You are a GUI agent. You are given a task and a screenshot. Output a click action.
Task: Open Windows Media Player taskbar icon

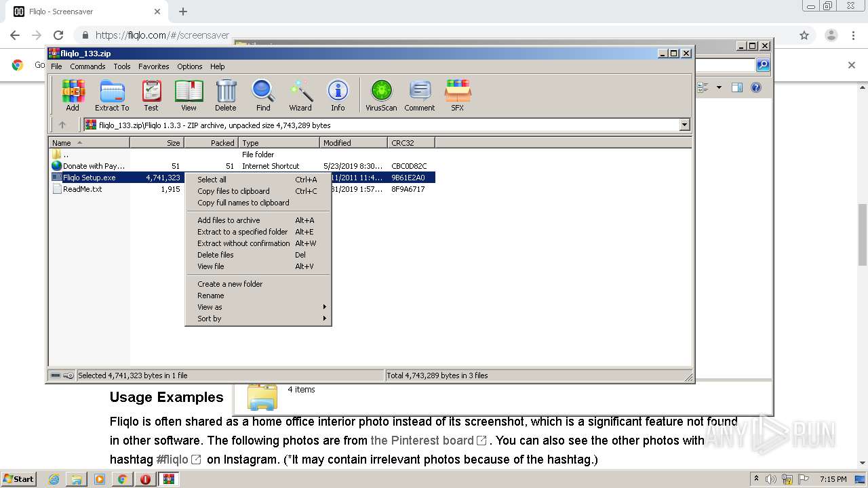click(100, 479)
